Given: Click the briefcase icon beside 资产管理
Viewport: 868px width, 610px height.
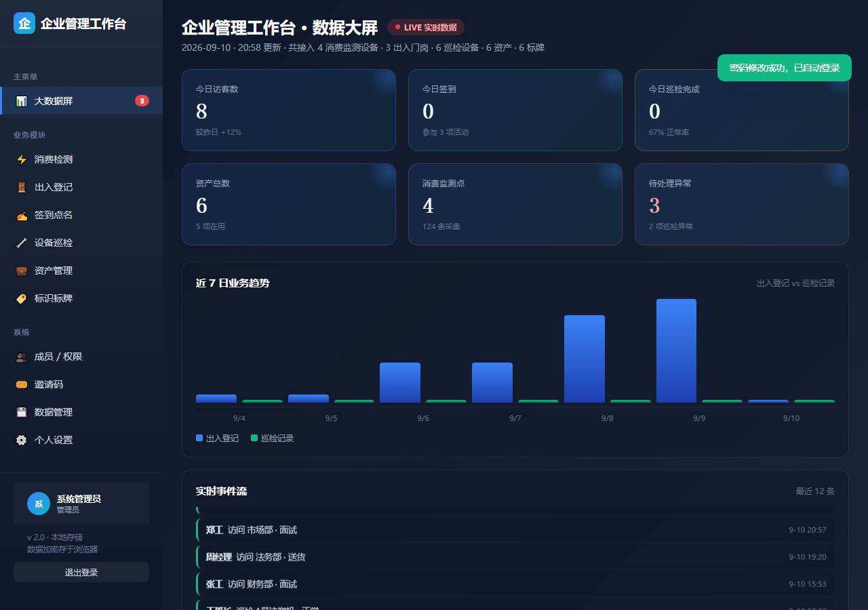Looking at the screenshot, I should 22,270.
